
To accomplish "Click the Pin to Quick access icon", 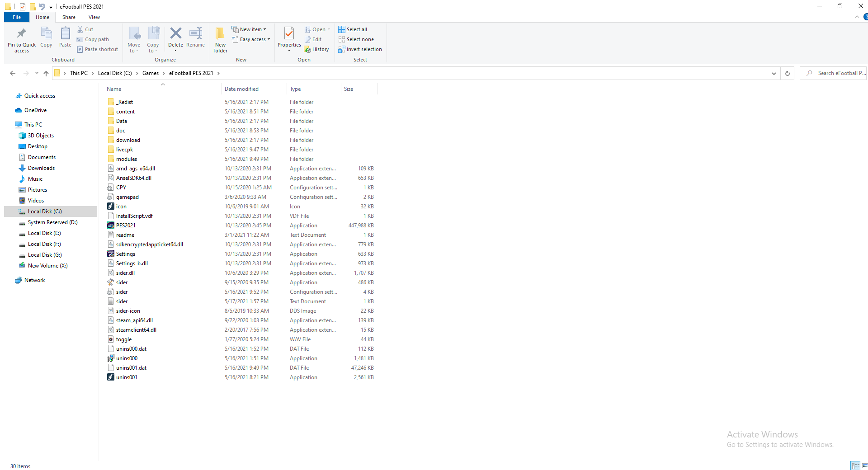I will [21, 33].
